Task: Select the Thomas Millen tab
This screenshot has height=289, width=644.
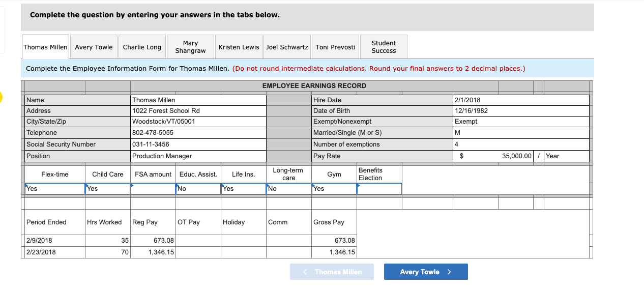Action: tap(45, 47)
